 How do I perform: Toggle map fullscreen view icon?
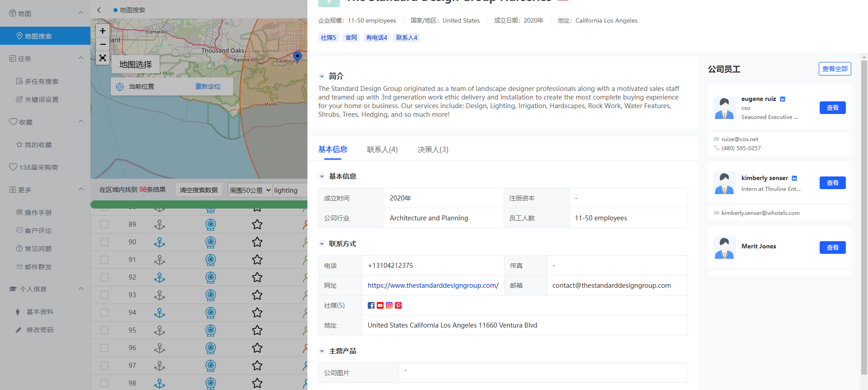point(103,58)
